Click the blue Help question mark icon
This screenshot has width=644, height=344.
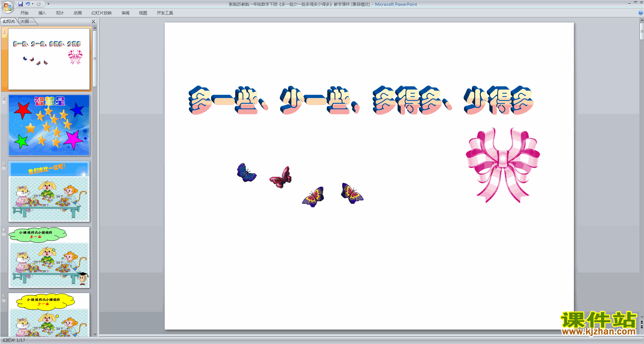[x=641, y=13]
